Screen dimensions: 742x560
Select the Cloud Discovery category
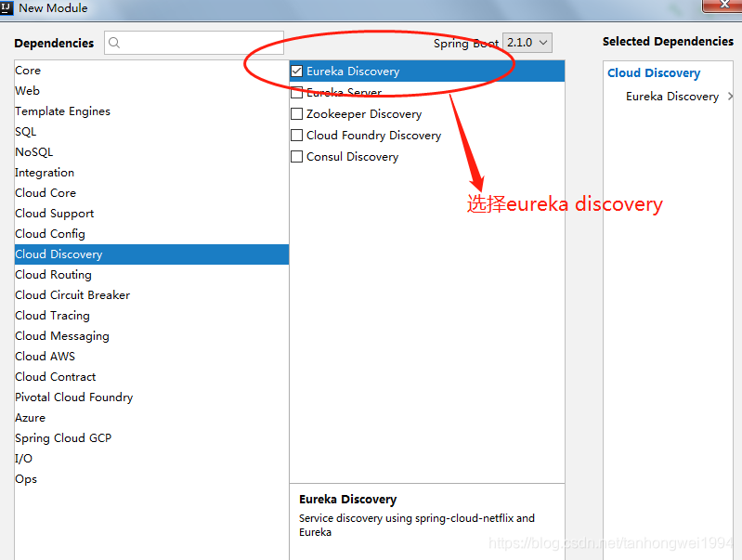(151, 254)
